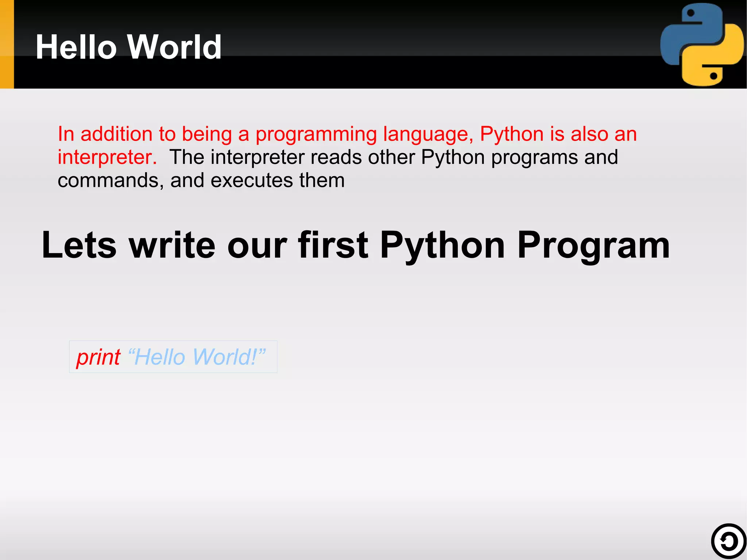Click the word 'World' in slide title
Screen dimensions: 747x560
(x=174, y=47)
